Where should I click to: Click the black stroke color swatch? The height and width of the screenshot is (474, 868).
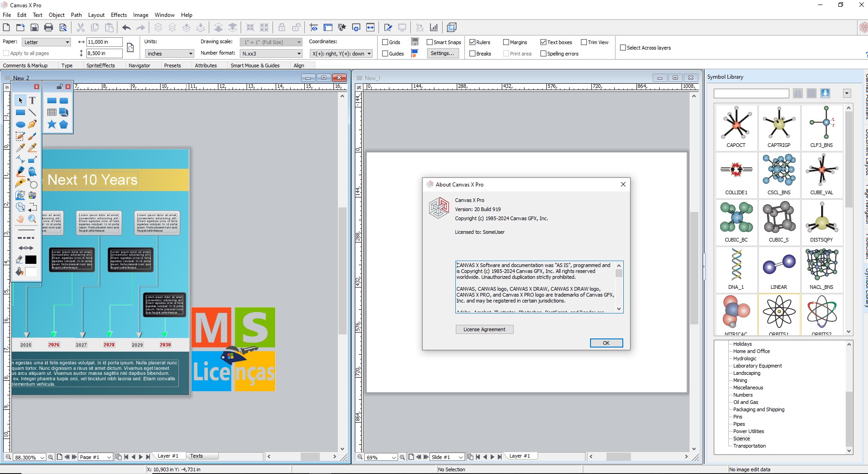click(31, 260)
